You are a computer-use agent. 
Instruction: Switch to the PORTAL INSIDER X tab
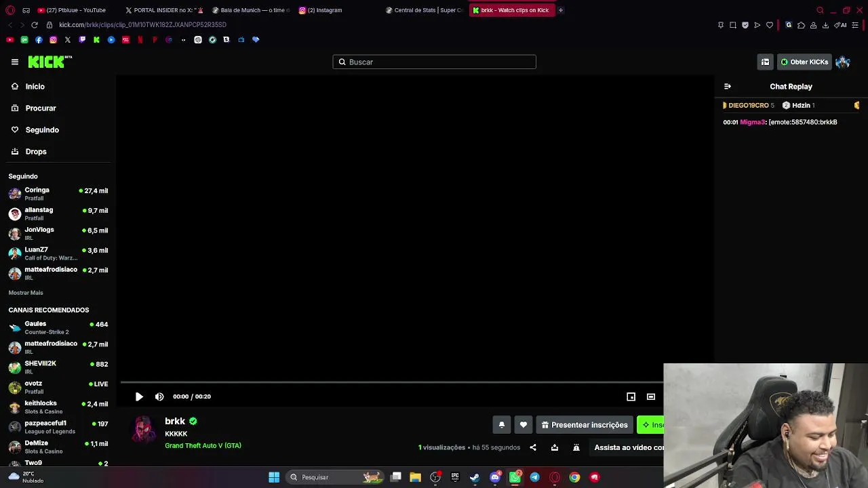pyautogui.click(x=165, y=10)
